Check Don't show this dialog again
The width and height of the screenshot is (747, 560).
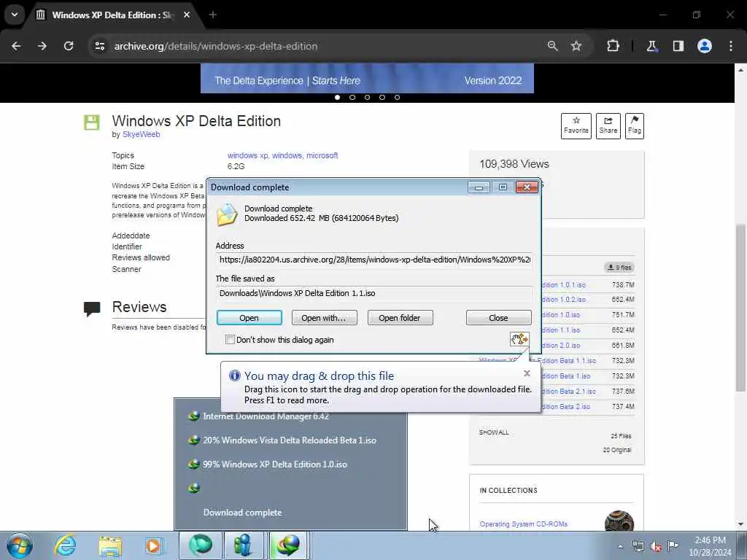coord(230,340)
